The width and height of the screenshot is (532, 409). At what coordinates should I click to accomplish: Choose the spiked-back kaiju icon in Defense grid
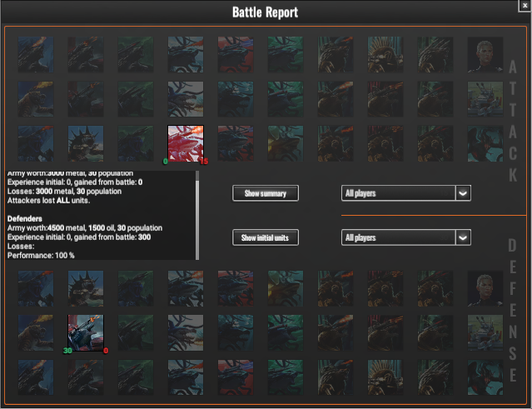(x=86, y=288)
